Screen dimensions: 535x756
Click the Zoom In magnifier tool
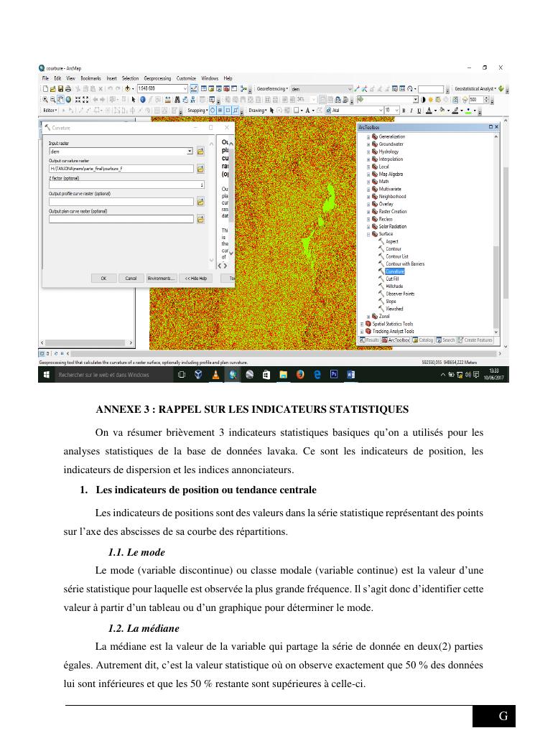45,100
